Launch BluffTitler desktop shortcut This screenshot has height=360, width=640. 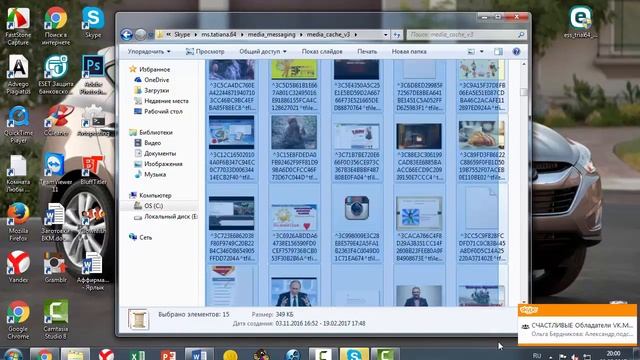pyautogui.click(x=93, y=170)
